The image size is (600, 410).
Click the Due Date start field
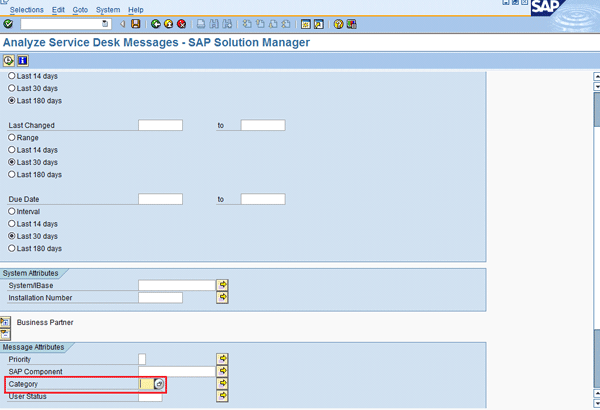pyautogui.click(x=160, y=199)
